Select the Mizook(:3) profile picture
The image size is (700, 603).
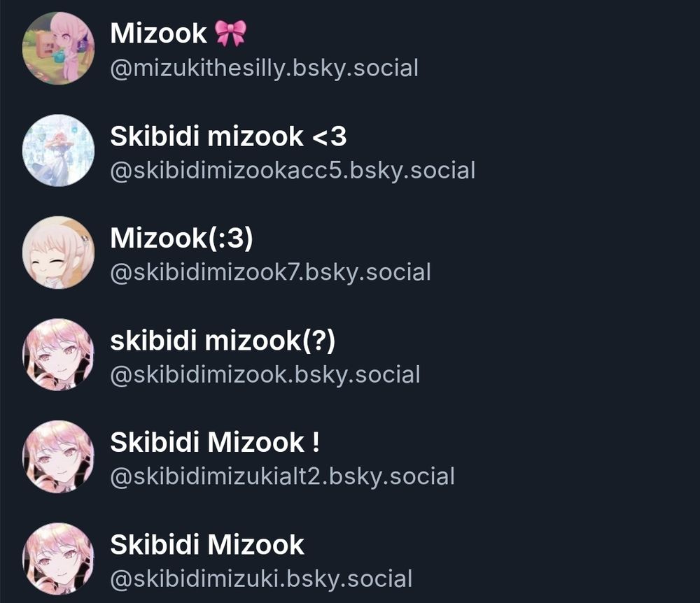[x=59, y=253]
